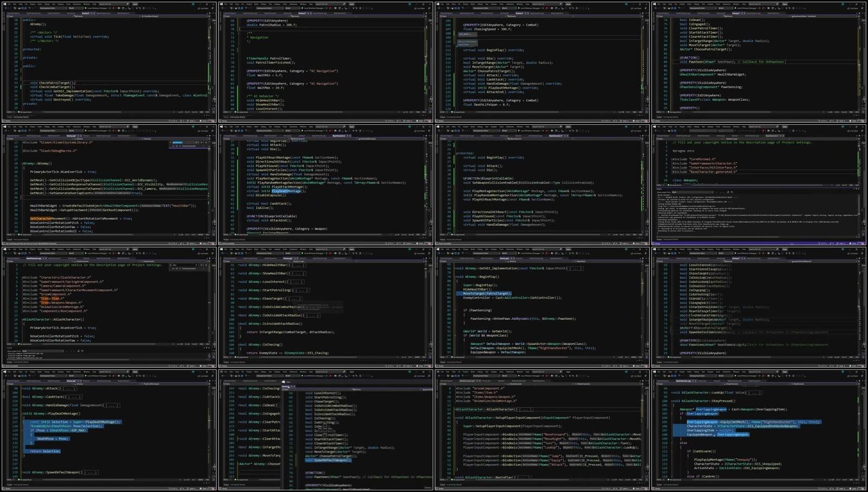Select 'UPawnSensingComponent* PawnSensing;' declaration
Image resolution: width=868 pixels, height=492 pixels.
[711, 87]
